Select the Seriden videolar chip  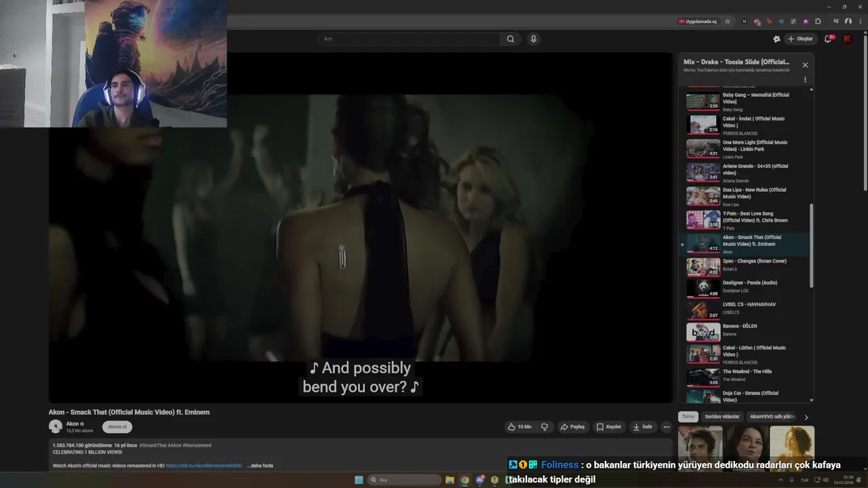click(722, 417)
